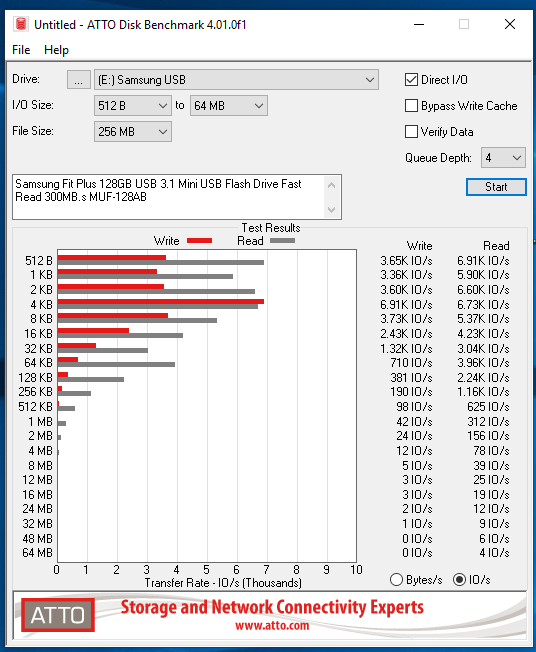The width and height of the screenshot is (536, 652).
Task: Click the 32 KB write value 1.32K IO/s
Action: click(x=406, y=348)
